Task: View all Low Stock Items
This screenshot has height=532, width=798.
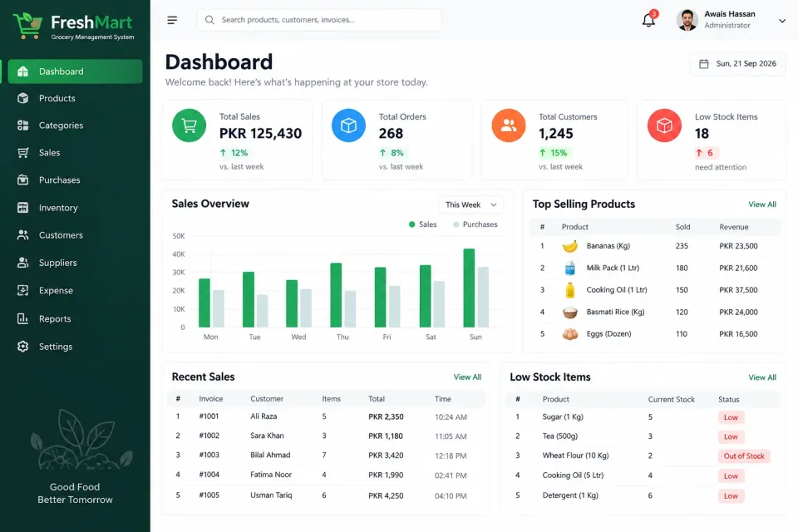Action: pos(762,377)
